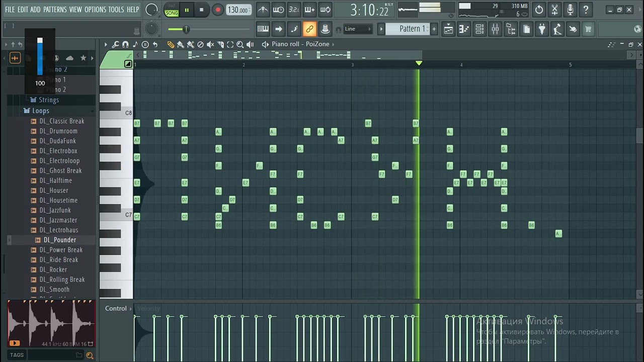Image resolution: width=644 pixels, height=362 pixels.
Task: Select the piano roll slice tool
Action: (220, 44)
